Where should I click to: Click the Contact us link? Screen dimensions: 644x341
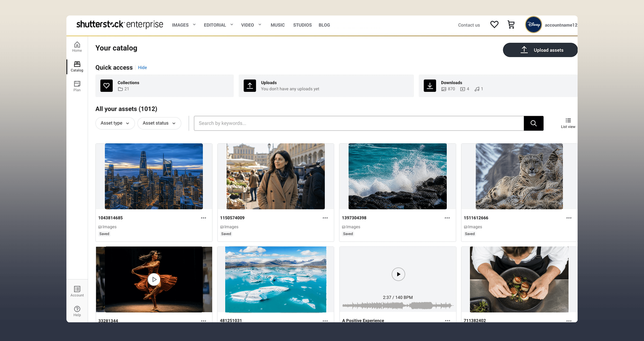[x=469, y=25]
